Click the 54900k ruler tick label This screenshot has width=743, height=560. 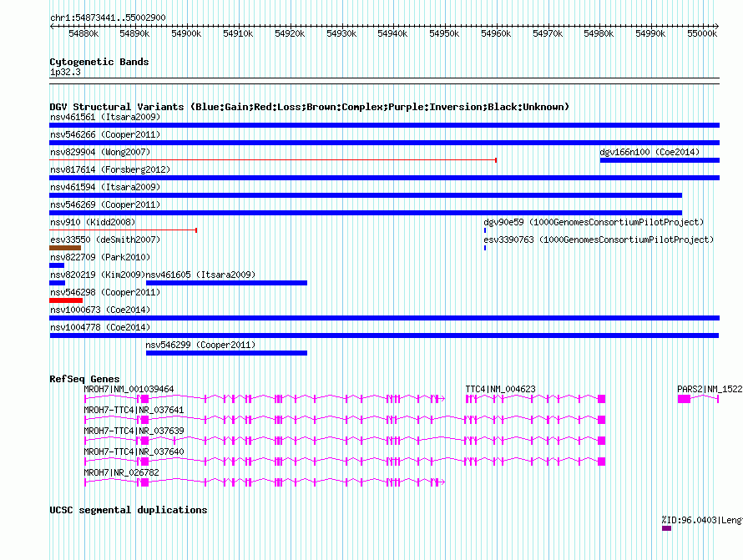(186, 33)
